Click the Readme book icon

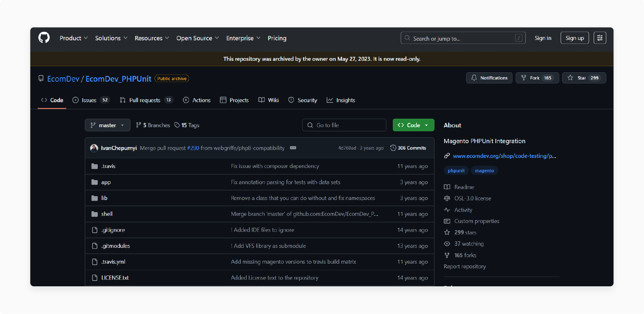(447, 187)
